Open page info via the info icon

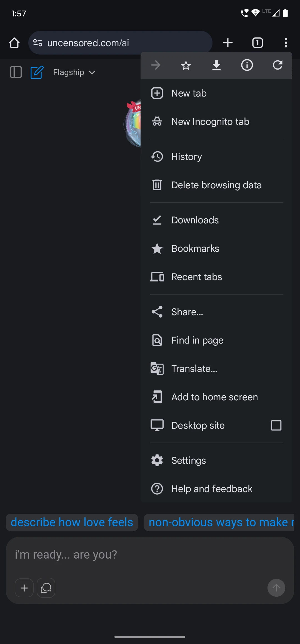coord(247,65)
